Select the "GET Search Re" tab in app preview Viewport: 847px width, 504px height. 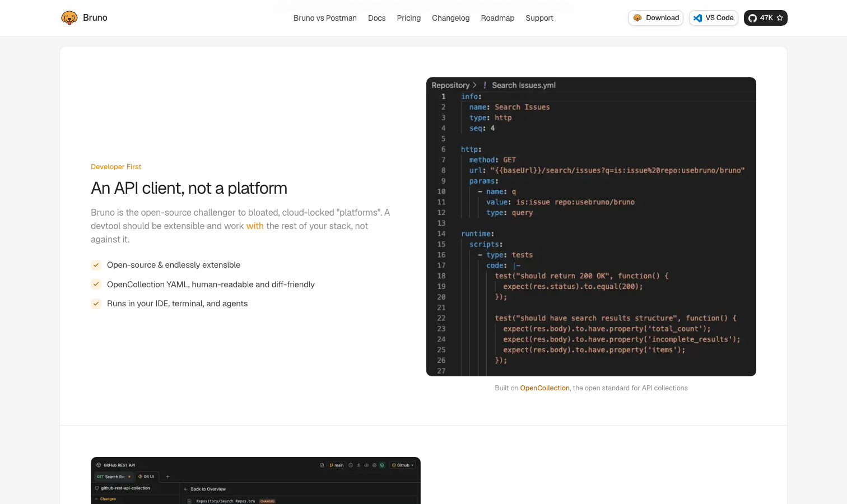(114, 477)
